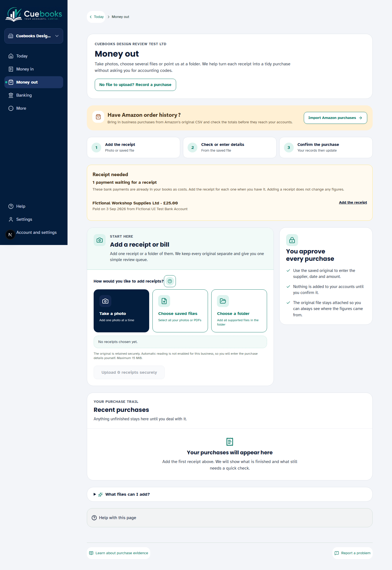The image size is (392, 570).
Task: Click the No receipts chosen yet area
Action: [x=180, y=342]
